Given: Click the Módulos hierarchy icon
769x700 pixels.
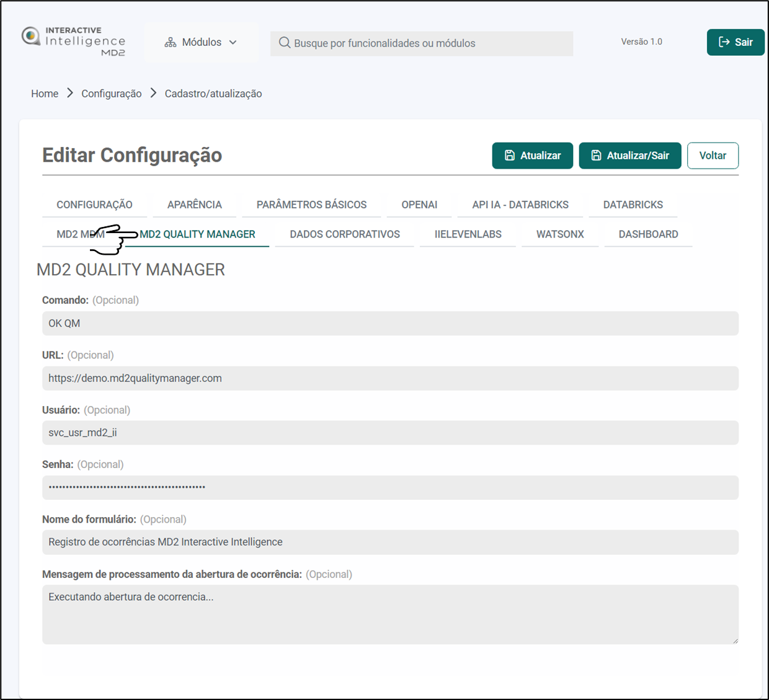Looking at the screenshot, I should pyautogui.click(x=170, y=43).
